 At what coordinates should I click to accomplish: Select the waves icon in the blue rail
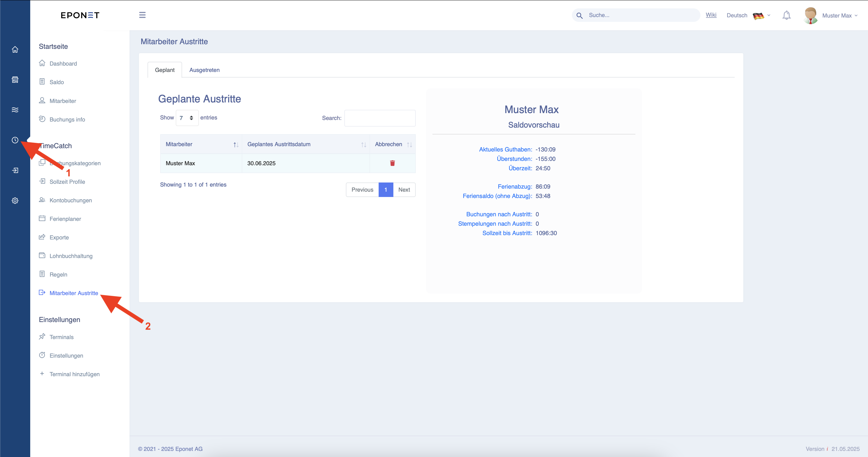pyautogui.click(x=15, y=110)
